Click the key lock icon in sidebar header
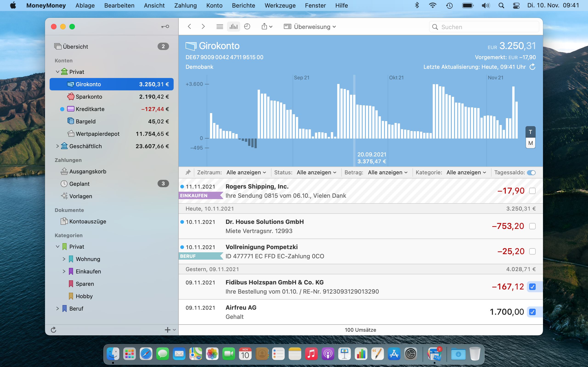This screenshot has width=588, height=367. tap(165, 26)
